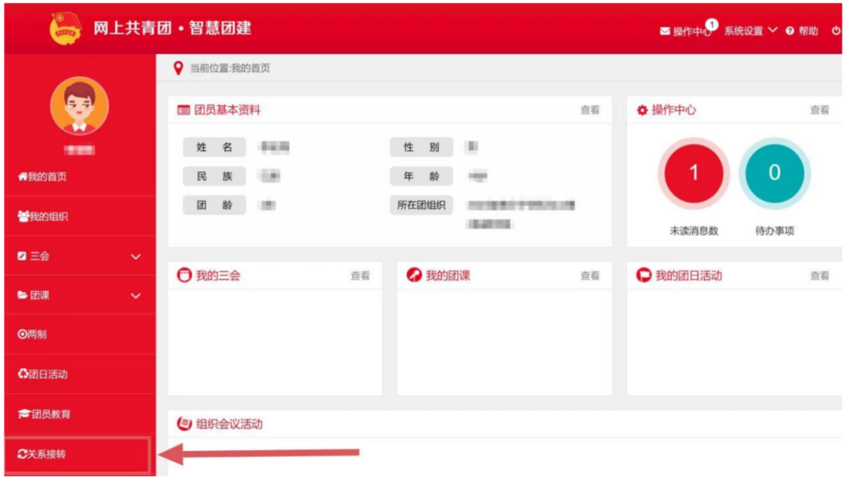868x484 pixels.
Task: Open the 系统设置 dropdown
Action: coord(751,31)
